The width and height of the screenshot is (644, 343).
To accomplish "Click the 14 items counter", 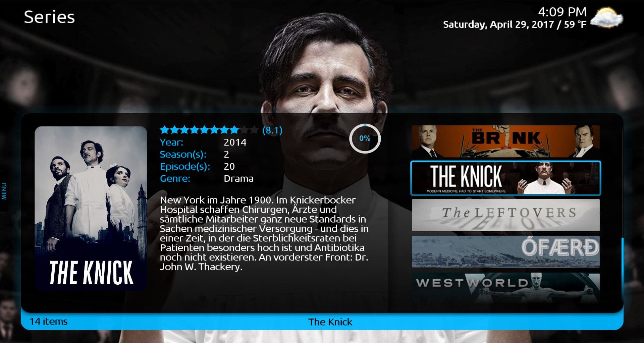I will (x=49, y=321).
